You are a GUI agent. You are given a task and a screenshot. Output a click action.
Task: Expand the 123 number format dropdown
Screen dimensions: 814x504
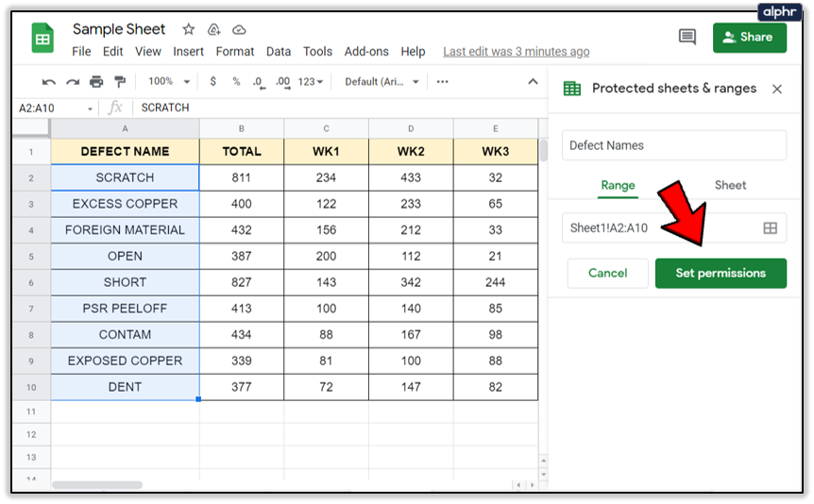[x=310, y=82]
